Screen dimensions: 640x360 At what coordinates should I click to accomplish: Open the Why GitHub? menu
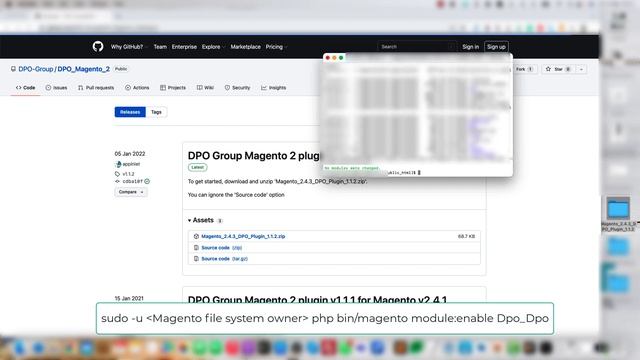coord(129,47)
